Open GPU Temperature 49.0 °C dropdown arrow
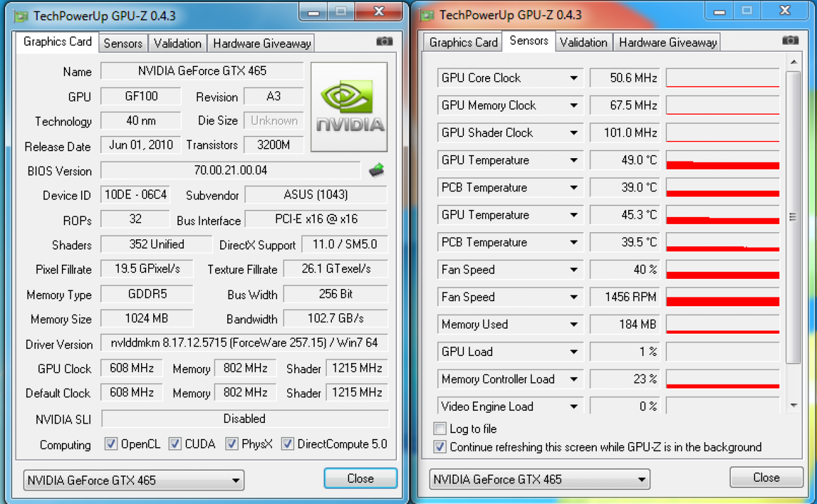 (574, 161)
